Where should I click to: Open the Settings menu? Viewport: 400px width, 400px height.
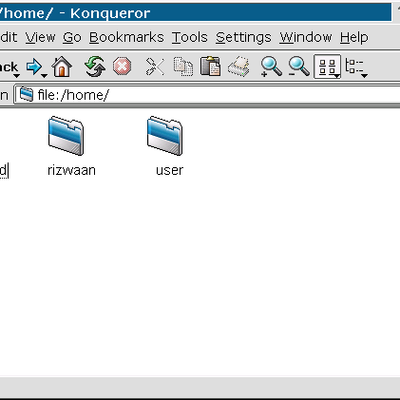(243, 37)
